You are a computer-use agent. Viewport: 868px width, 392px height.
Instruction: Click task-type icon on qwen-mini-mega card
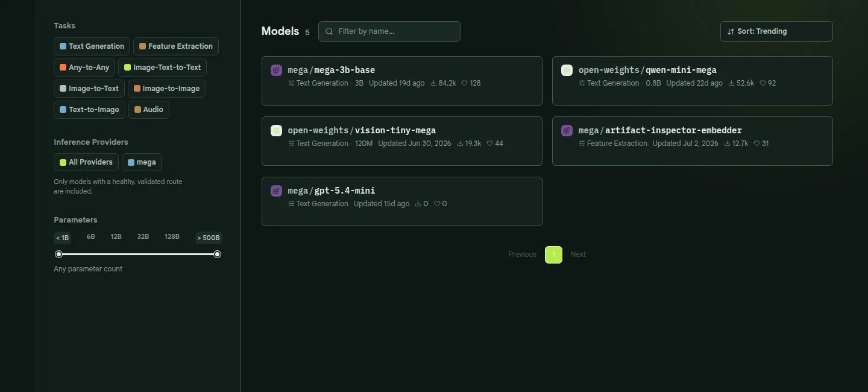(x=582, y=83)
